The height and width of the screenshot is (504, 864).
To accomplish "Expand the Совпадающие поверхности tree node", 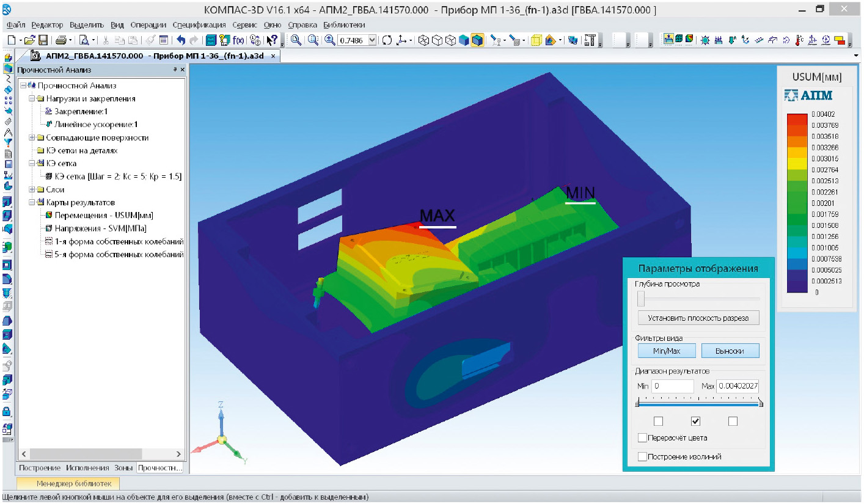I will (32, 138).
